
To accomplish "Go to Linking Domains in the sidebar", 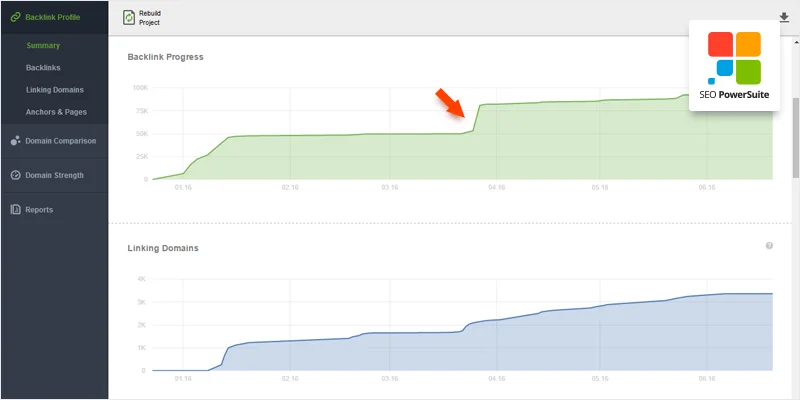I will [x=55, y=89].
